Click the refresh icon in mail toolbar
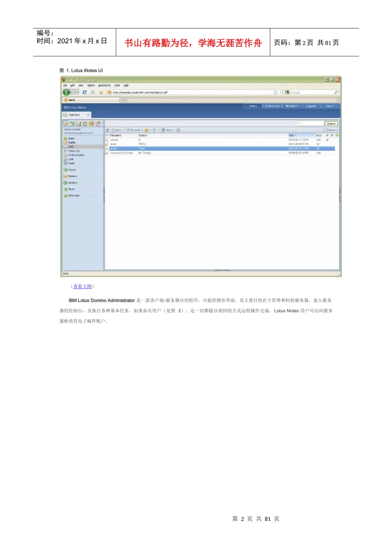392x555 pixels. (x=108, y=130)
